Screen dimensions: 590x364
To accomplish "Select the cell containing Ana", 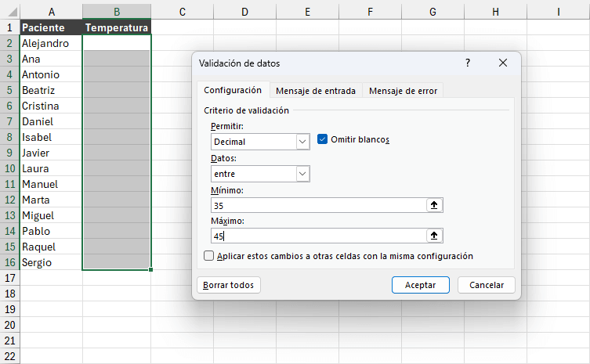I will coord(52,59).
